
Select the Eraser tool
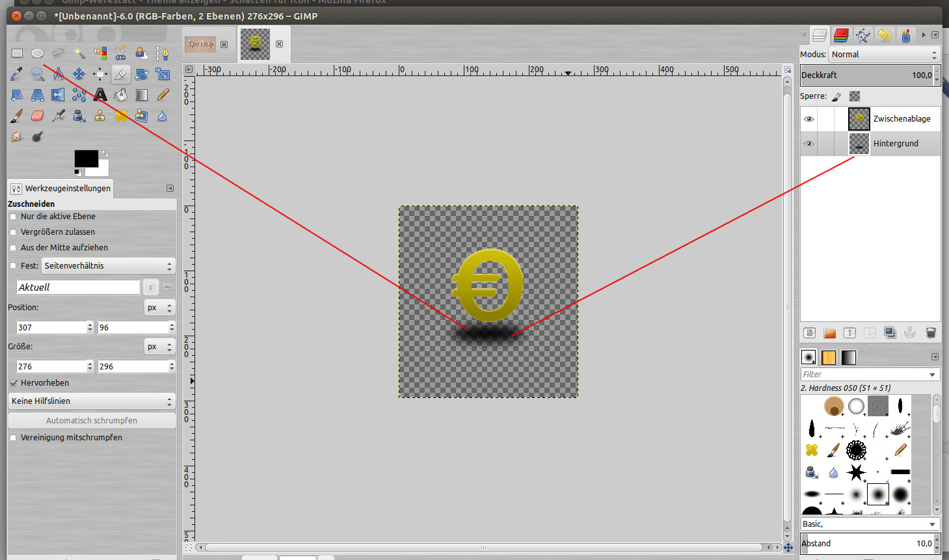[38, 116]
